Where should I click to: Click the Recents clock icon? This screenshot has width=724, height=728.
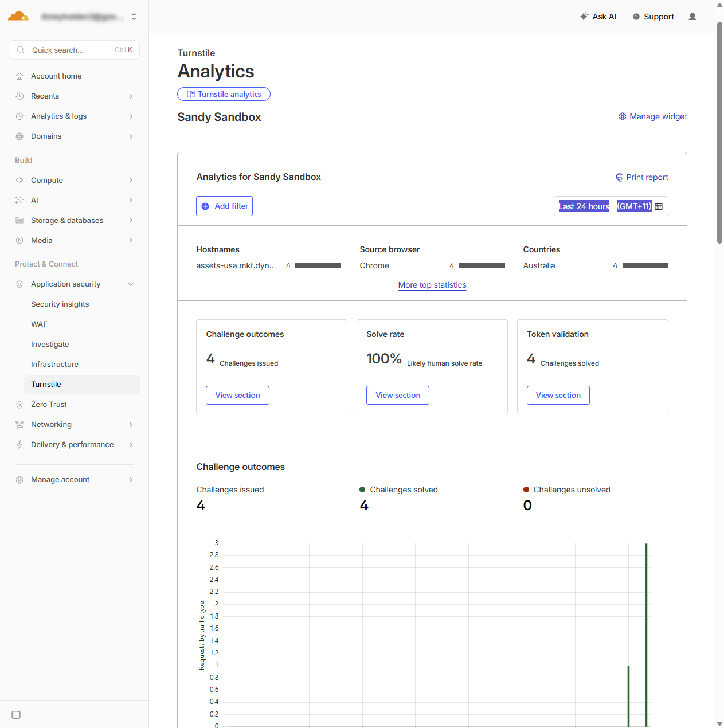[x=19, y=96]
